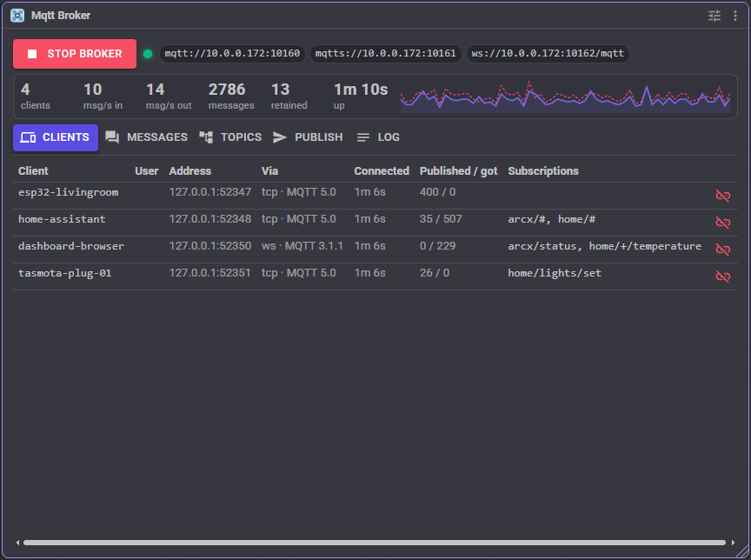Open the Publish tab

[x=308, y=137]
